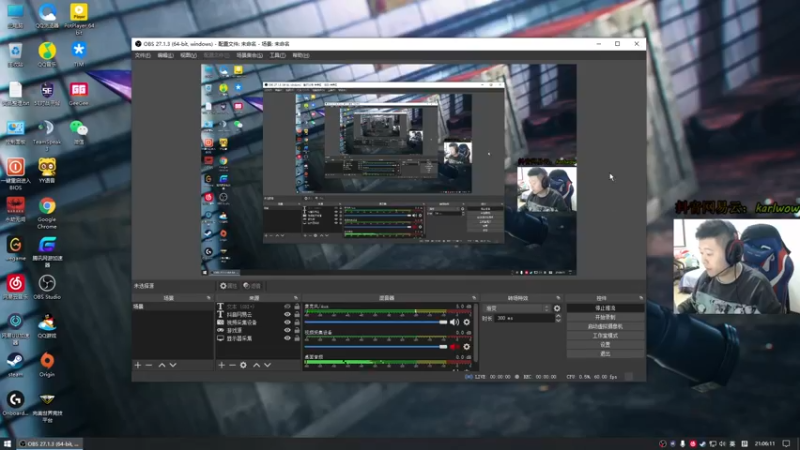
Task: Click the Exit button in Controls panel
Action: click(x=605, y=354)
